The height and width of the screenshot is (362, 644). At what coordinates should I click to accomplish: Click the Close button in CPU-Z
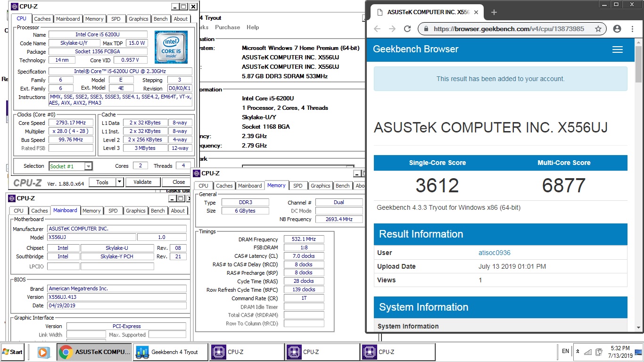click(x=179, y=182)
